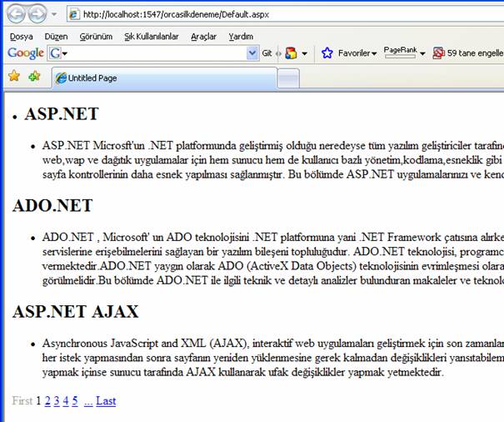
Task: Go to page 2 in pagination
Action: coord(47,401)
